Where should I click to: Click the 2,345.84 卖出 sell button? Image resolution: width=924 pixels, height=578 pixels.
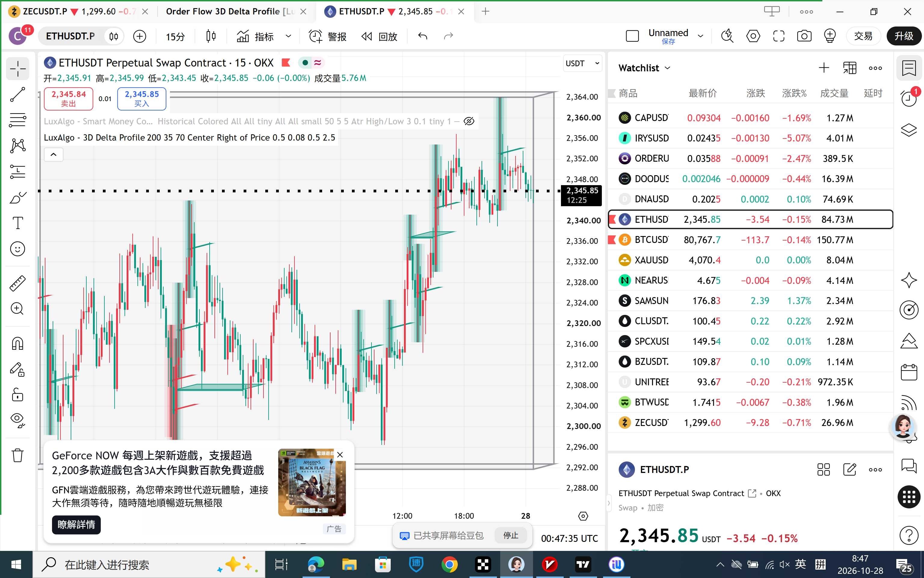click(68, 99)
